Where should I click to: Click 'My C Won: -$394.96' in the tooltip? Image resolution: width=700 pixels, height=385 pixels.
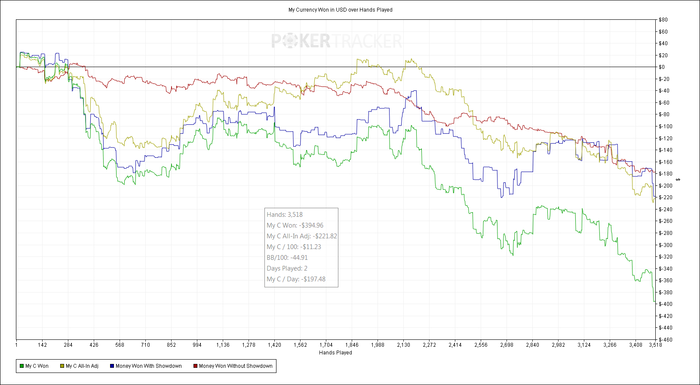[295, 226]
